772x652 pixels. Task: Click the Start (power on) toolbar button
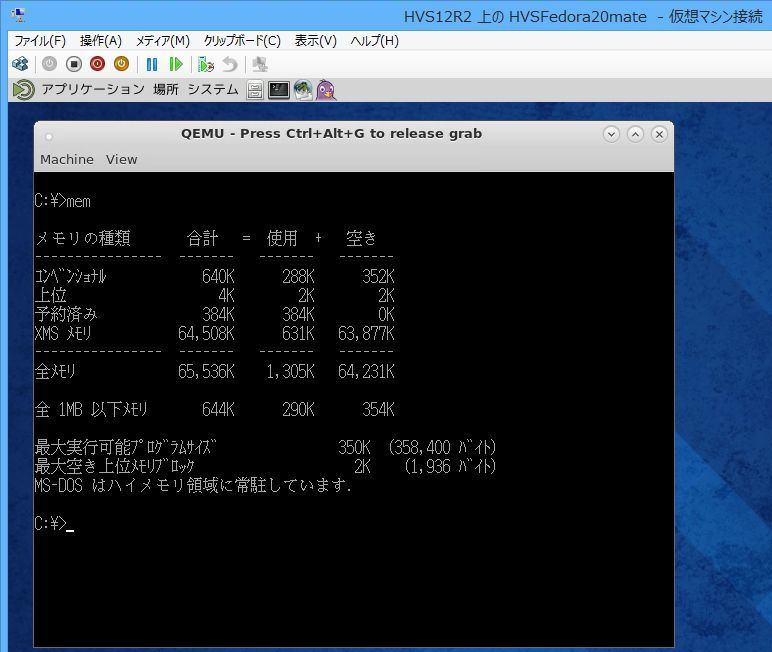[49, 64]
